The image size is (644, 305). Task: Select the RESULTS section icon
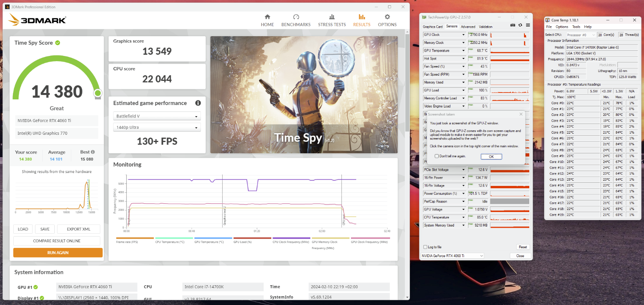tap(362, 17)
